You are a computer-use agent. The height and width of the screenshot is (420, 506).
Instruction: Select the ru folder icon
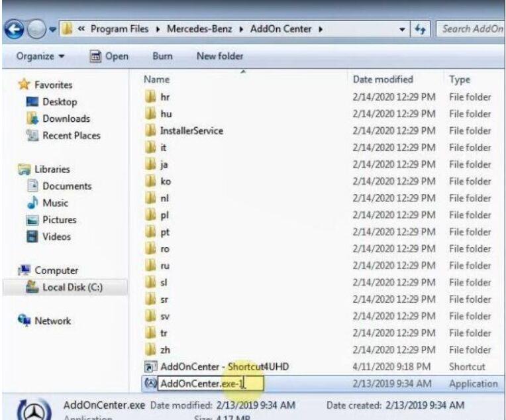pyautogui.click(x=150, y=266)
